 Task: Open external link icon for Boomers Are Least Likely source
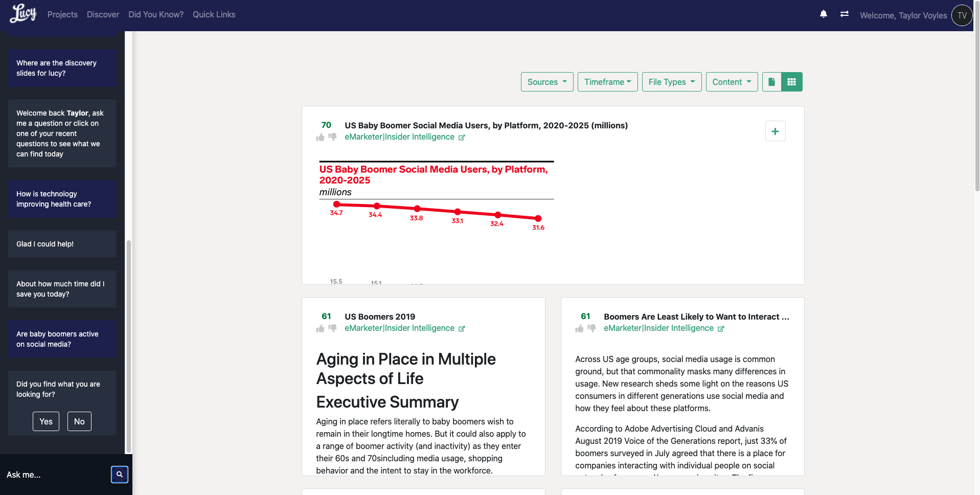point(721,329)
